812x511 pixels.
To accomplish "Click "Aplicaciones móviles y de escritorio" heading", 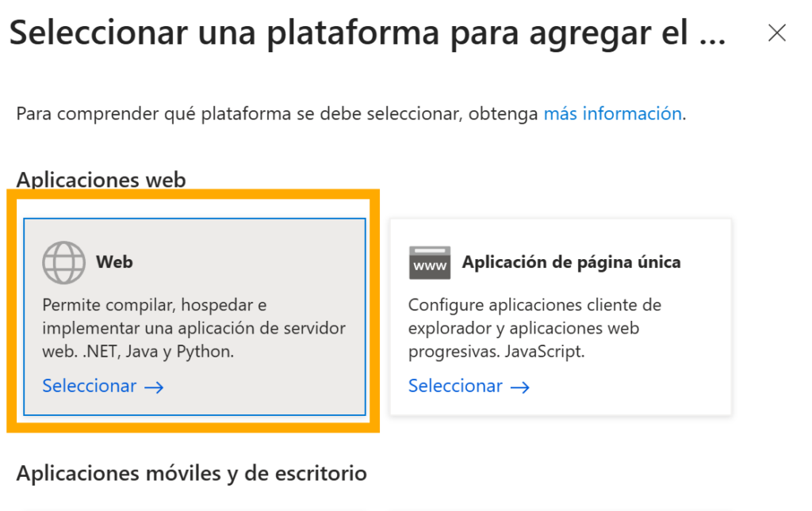I will click(191, 473).
